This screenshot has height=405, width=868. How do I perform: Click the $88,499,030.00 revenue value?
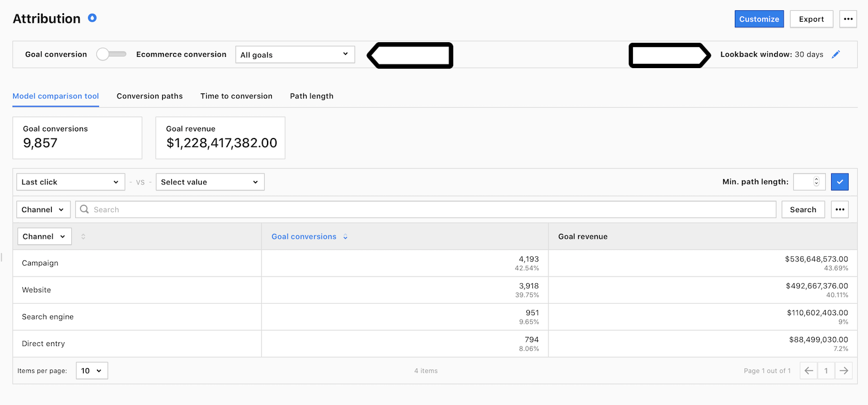819,339
